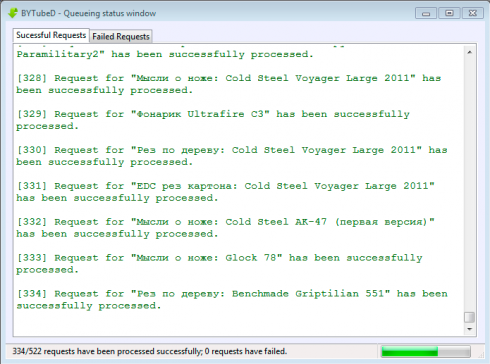Switch to the Failed Requests tab
Viewport: 490px width, 364px height.
pos(121,36)
